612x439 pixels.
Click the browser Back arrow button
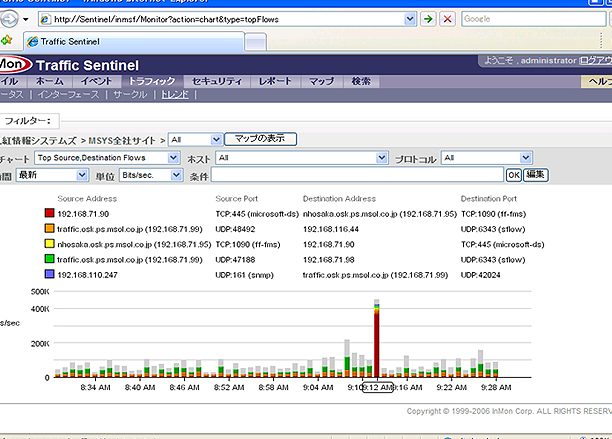click(9, 19)
